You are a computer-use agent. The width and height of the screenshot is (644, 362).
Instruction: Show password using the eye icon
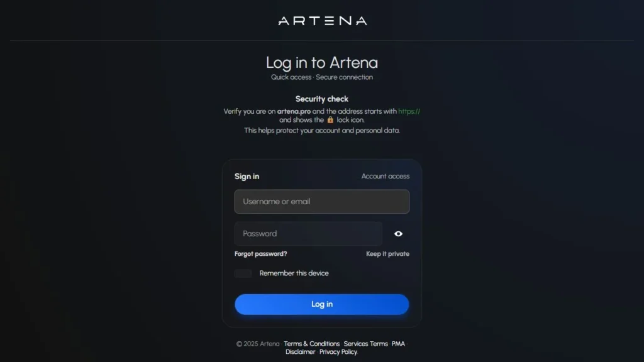pos(398,234)
